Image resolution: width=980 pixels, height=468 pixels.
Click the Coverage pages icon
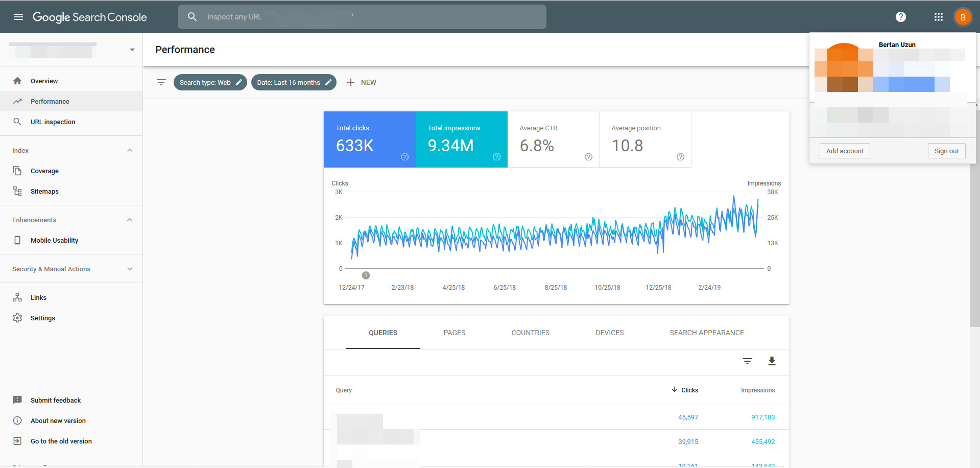click(x=17, y=171)
